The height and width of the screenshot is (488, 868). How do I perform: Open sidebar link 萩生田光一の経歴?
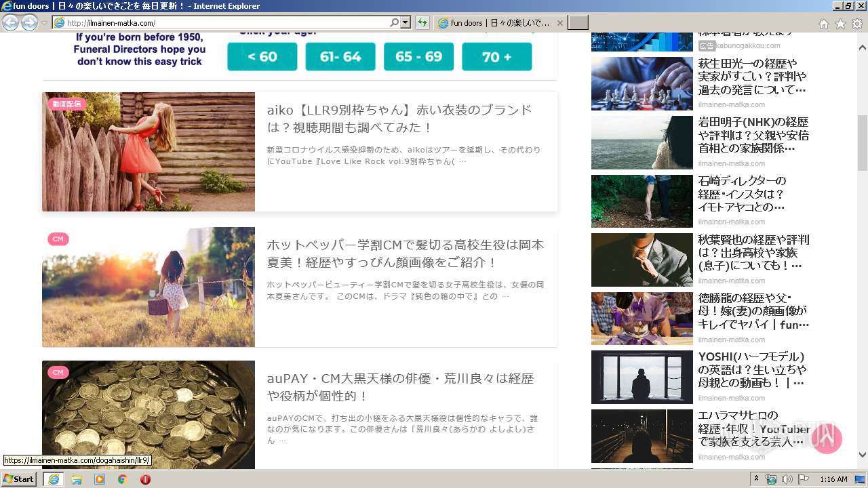pos(753,77)
